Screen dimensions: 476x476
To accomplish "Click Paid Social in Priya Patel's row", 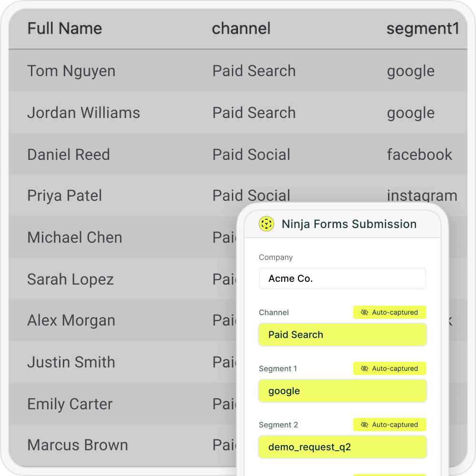I will click(x=251, y=196).
